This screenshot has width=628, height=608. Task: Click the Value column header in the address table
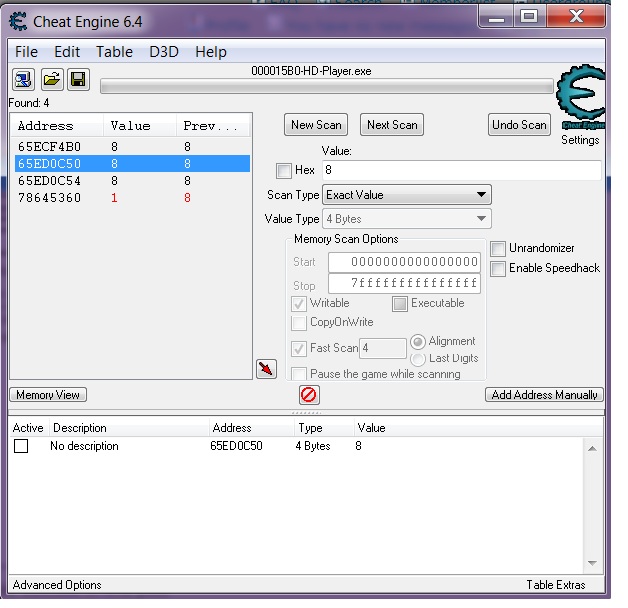click(478, 428)
